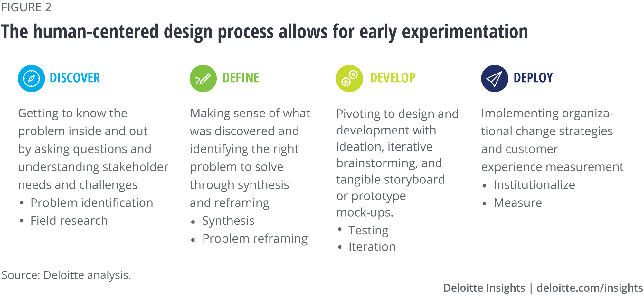Open the deloitte.com/insights link

pos(589,288)
